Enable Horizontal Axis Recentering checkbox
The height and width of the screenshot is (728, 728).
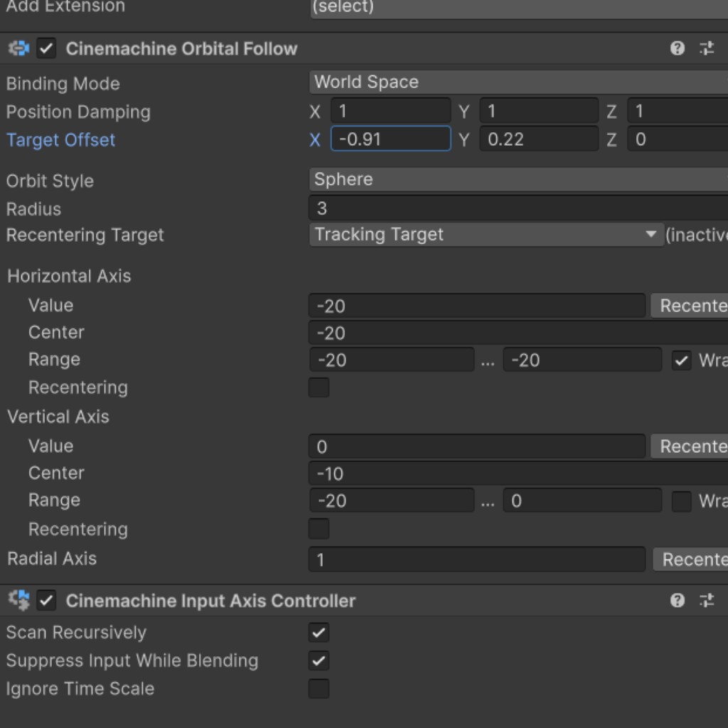tap(318, 387)
